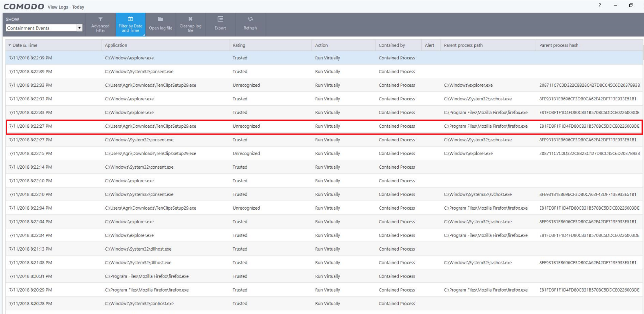This screenshot has height=314, width=644.
Task: Select the 8:22:14 PM consent.exe row
Action: click(x=324, y=167)
